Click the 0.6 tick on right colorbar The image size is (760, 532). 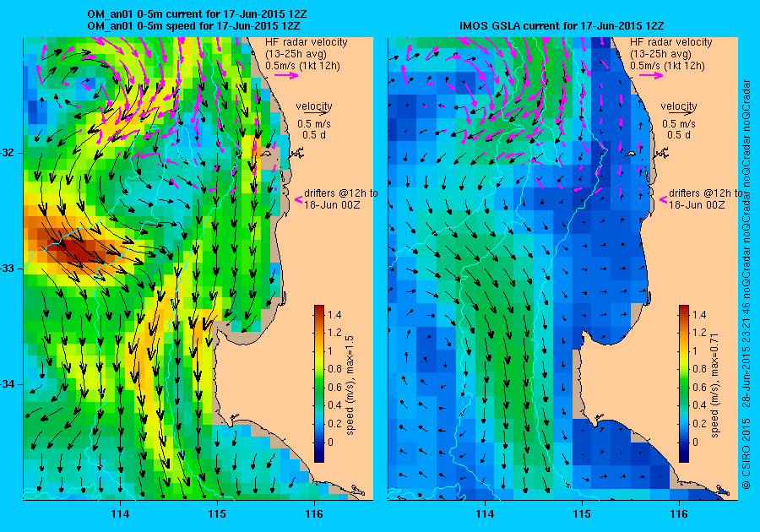click(699, 387)
